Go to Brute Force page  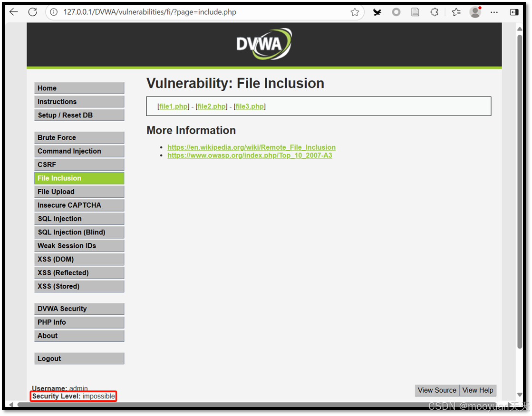(79, 138)
